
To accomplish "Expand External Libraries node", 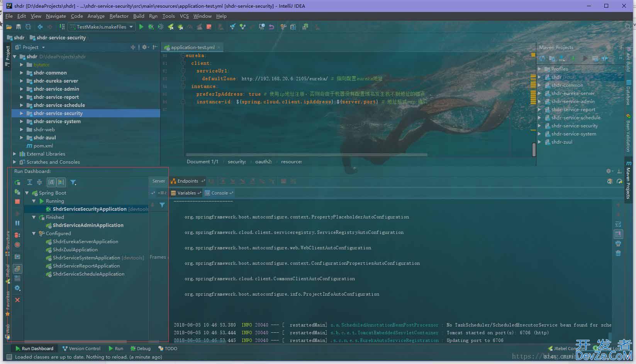I will pos(15,154).
